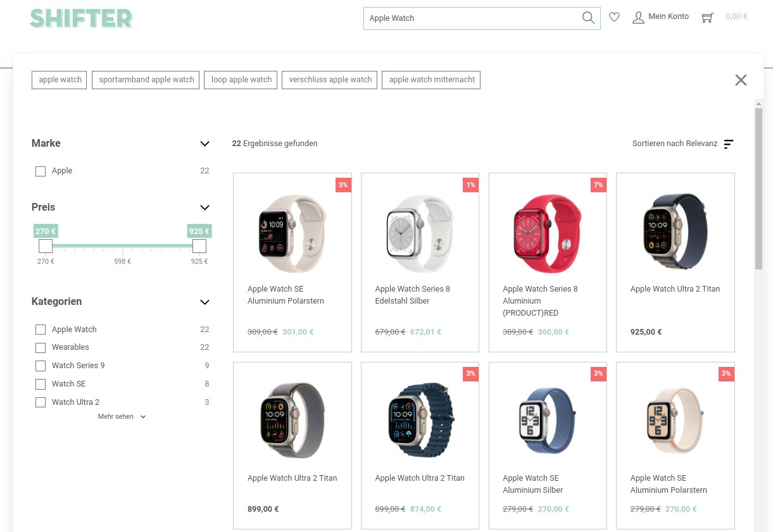Select the sportarmband apple watch suggestion

[146, 80]
